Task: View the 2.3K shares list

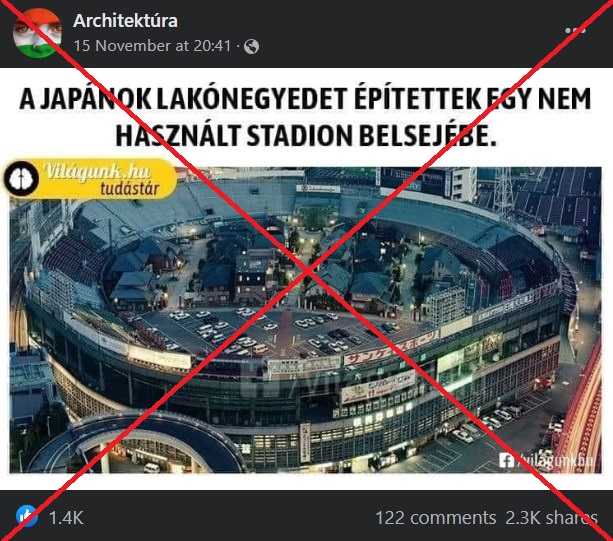Action: tap(551, 518)
